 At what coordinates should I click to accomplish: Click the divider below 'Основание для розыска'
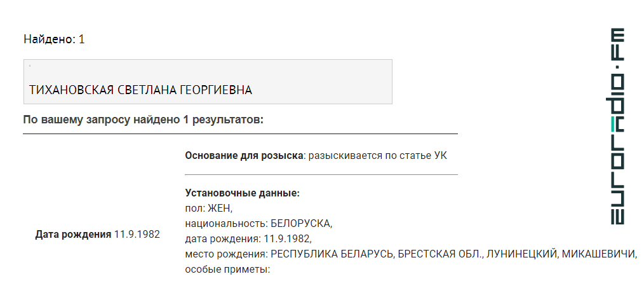pyautogui.click(x=321, y=174)
